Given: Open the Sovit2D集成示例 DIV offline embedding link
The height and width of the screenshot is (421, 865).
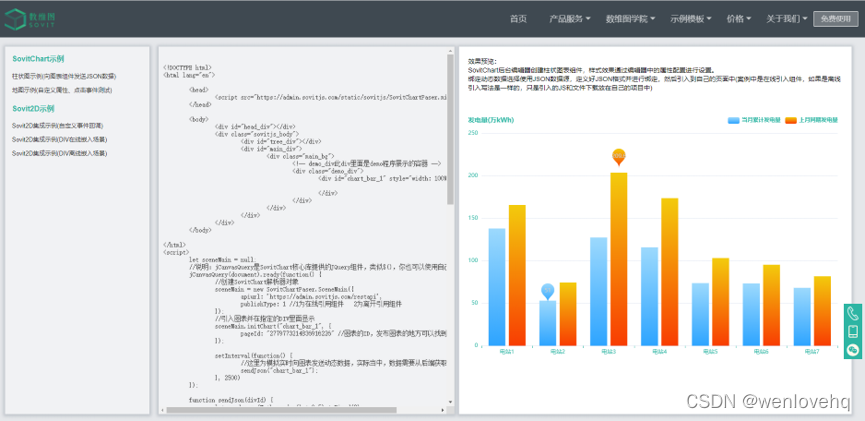Looking at the screenshot, I should 60,153.
